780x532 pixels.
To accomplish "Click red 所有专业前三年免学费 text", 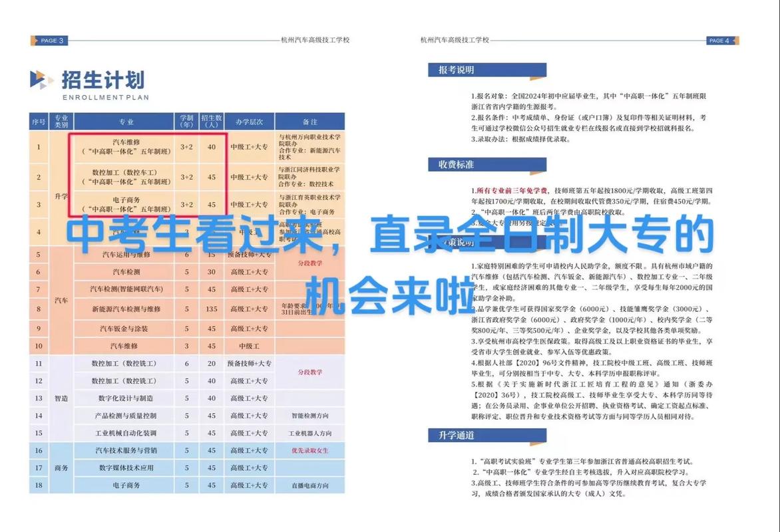I will pyautogui.click(x=512, y=190).
